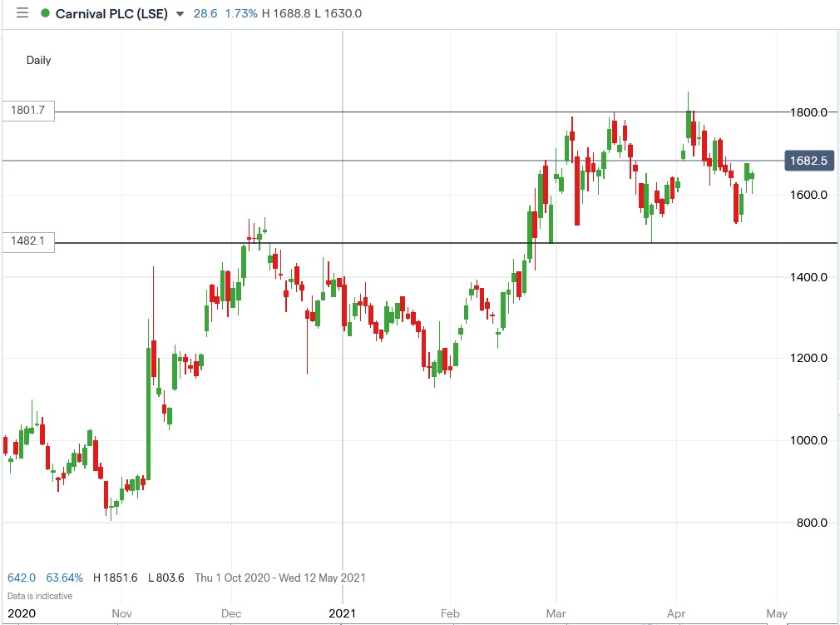Screen dimensions: 840x625
Task: Select the 2021 label on time axis
Action: [342, 613]
